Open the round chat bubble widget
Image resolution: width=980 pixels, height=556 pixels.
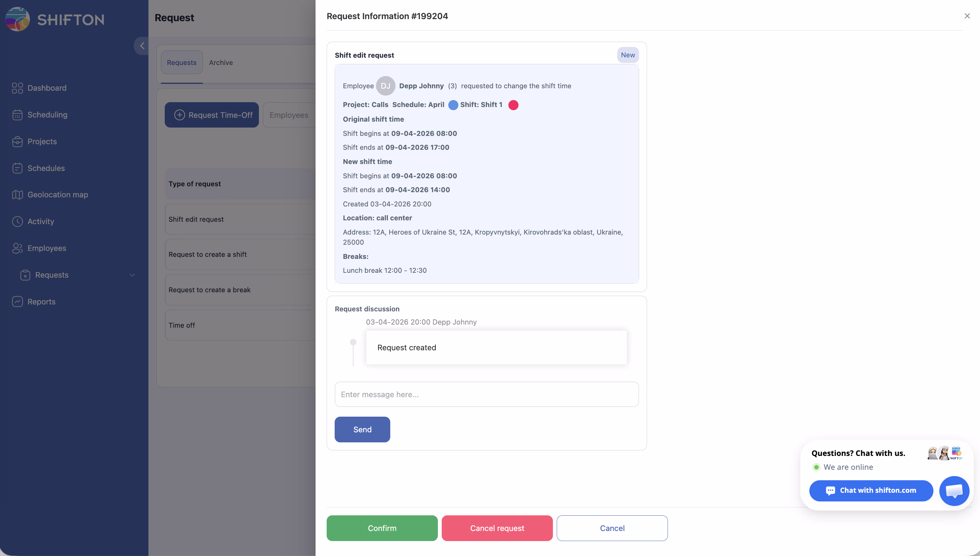pos(954,491)
